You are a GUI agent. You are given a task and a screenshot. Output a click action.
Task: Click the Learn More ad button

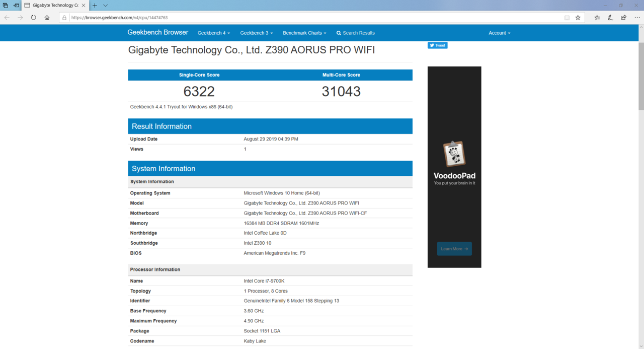(x=454, y=249)
